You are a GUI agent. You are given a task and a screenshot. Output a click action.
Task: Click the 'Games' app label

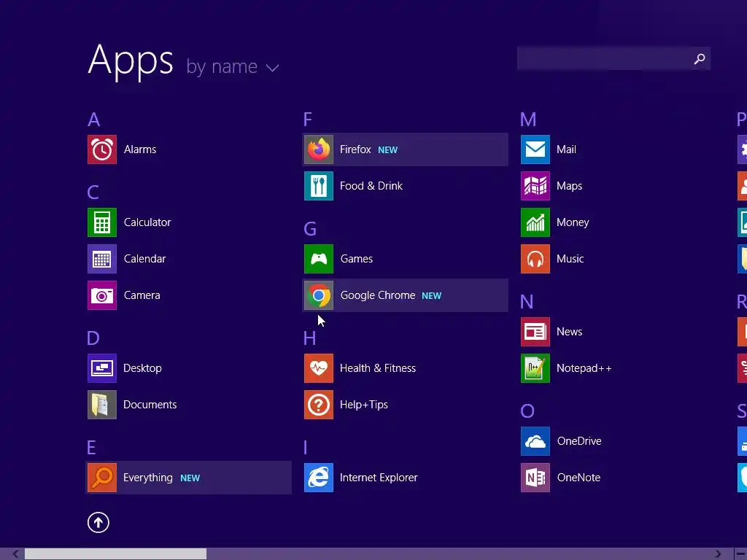tap(357, 259)
